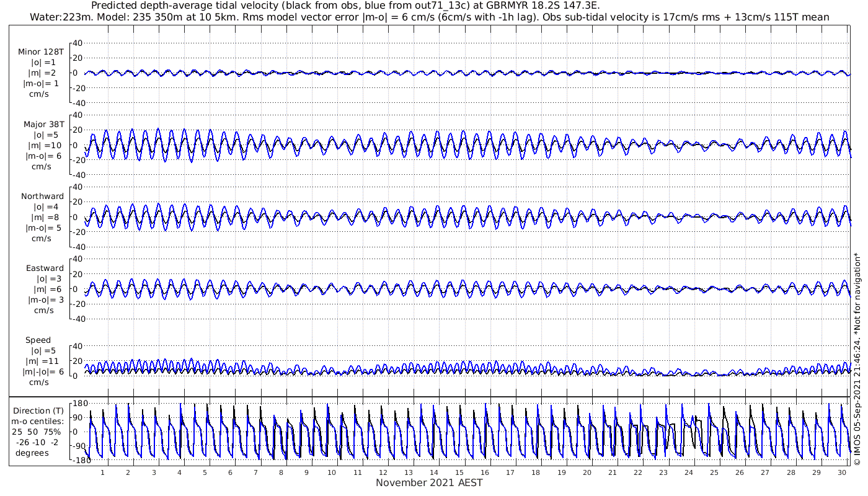Click day 23 tick label on time axis
This screenshot has height=496, width=868.
663,472
